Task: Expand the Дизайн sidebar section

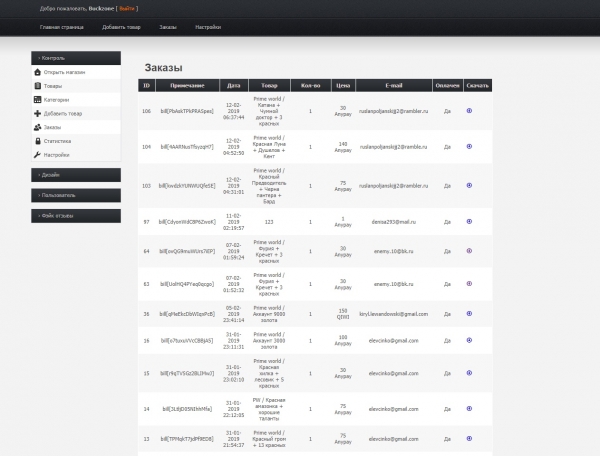Action: point(76,174)
